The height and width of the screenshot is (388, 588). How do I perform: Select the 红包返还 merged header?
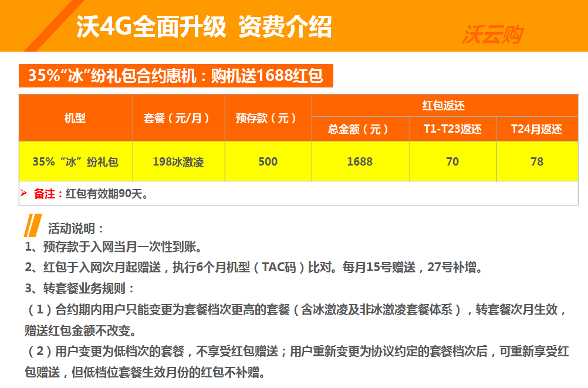point(444,106)
